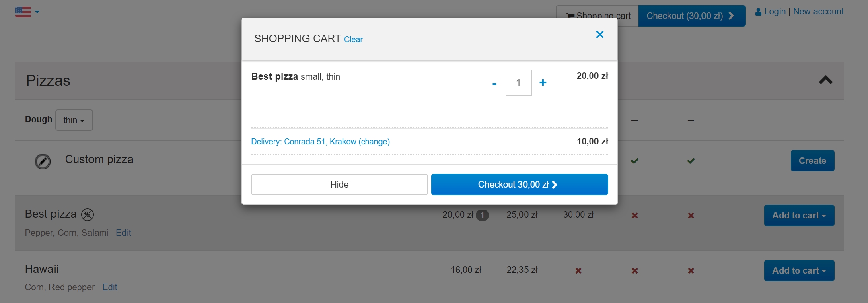The width and height of the screenshot is (868, 303).
Task: Change delivery address Conrada 51, Krakow
Action: [320, 142]
